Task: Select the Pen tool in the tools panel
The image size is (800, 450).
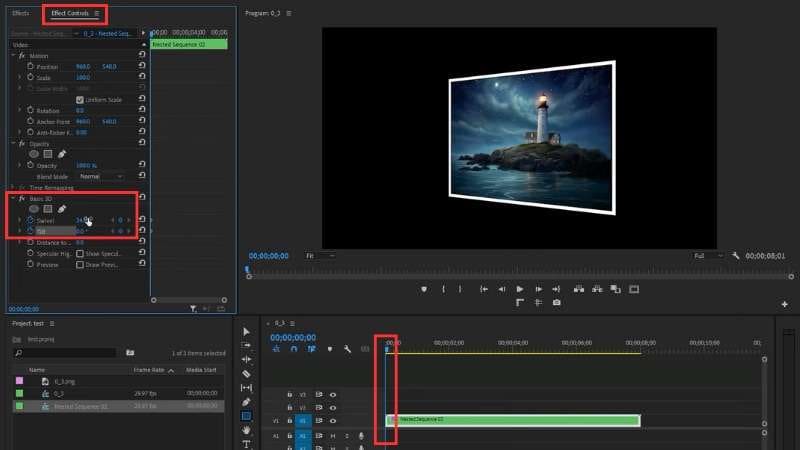Action: tap(246, 402)
